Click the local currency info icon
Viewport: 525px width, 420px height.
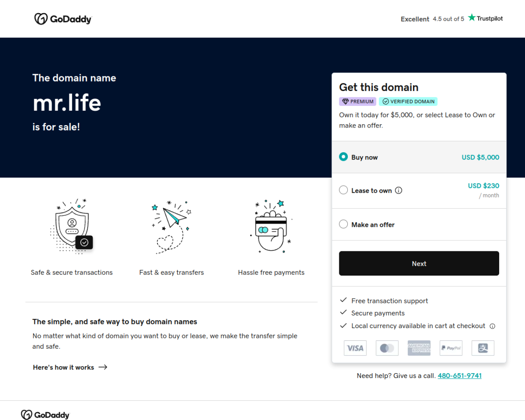click(493, 326)
